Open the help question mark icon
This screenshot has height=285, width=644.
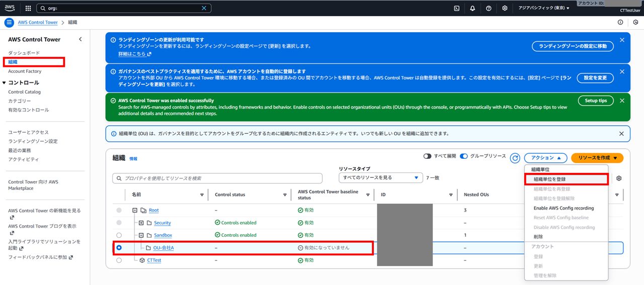[489, 9]
